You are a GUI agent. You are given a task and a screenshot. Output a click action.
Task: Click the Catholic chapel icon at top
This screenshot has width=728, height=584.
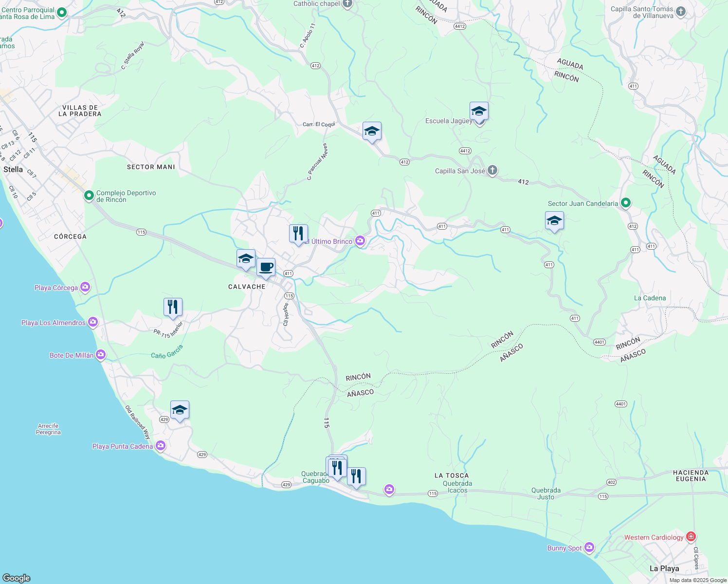(347, 3)
